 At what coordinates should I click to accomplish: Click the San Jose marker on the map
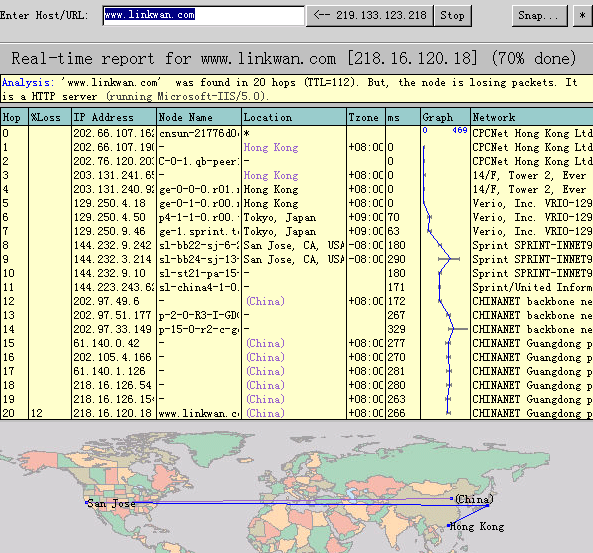87,503
